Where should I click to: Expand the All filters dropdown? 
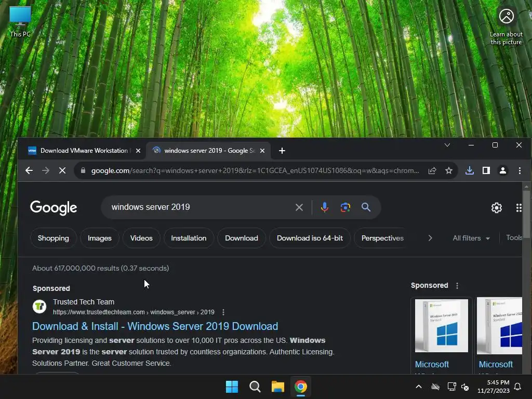471,238
